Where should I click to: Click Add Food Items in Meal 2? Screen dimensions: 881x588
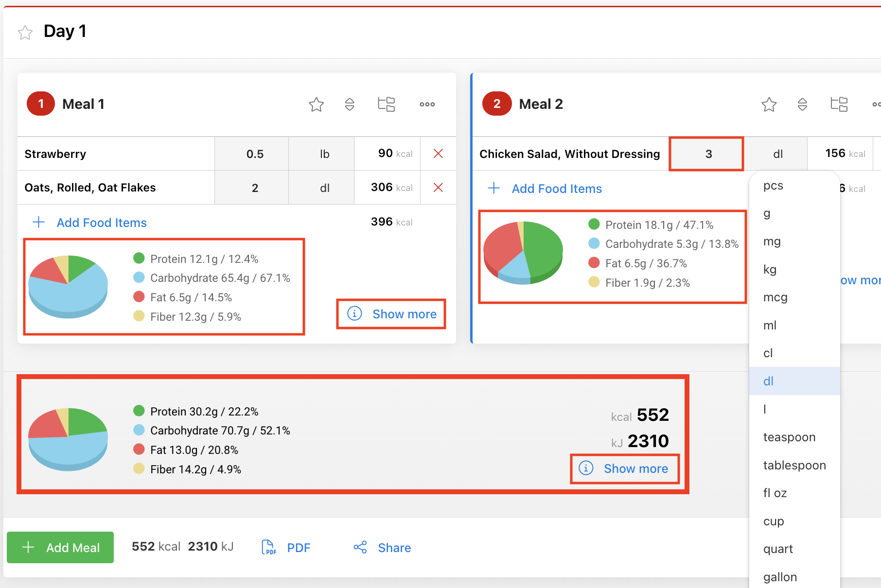(557, 189)
